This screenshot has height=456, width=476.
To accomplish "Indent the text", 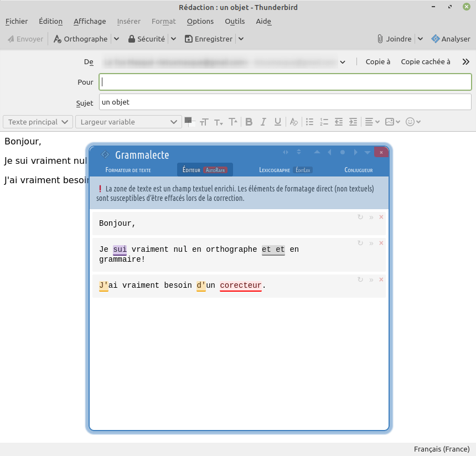I will 353,122.
